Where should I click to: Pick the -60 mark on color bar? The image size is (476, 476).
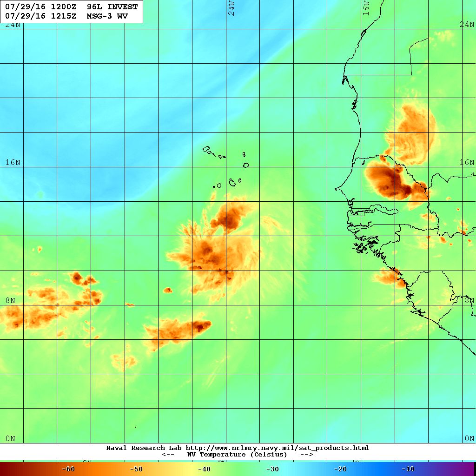(x=68, y=469)
